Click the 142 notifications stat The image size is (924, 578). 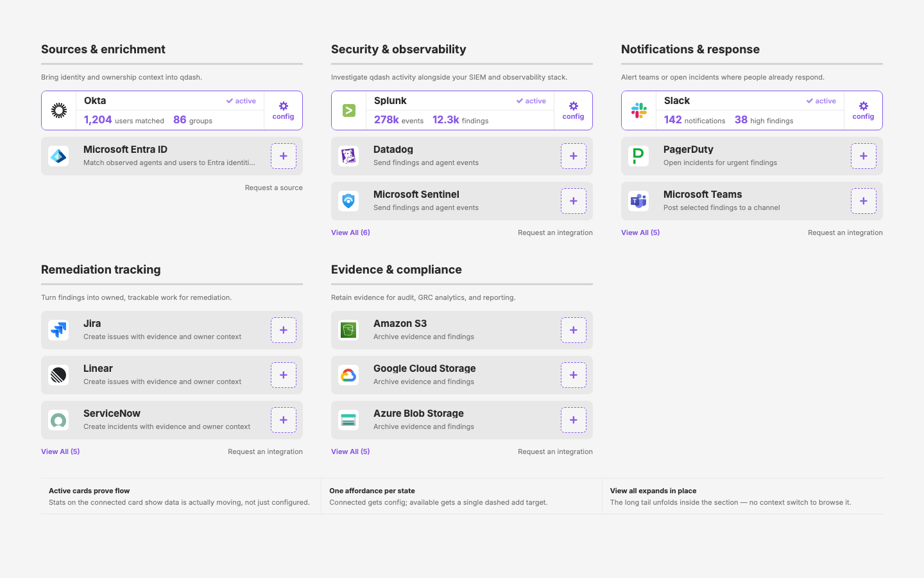click(x=694, y=120)
